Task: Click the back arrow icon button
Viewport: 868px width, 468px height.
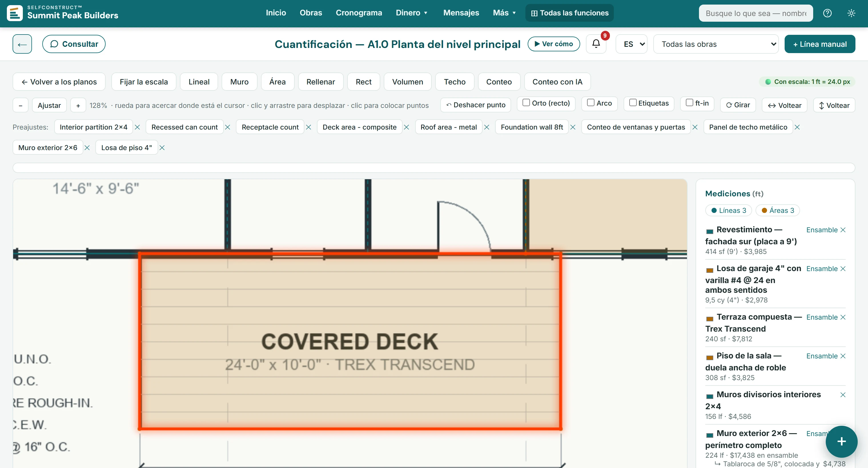Action: 22,44
